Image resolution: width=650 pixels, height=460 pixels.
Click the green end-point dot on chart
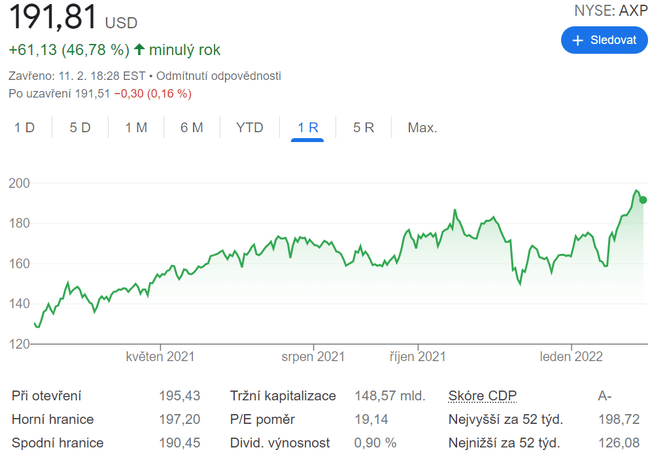643,199
